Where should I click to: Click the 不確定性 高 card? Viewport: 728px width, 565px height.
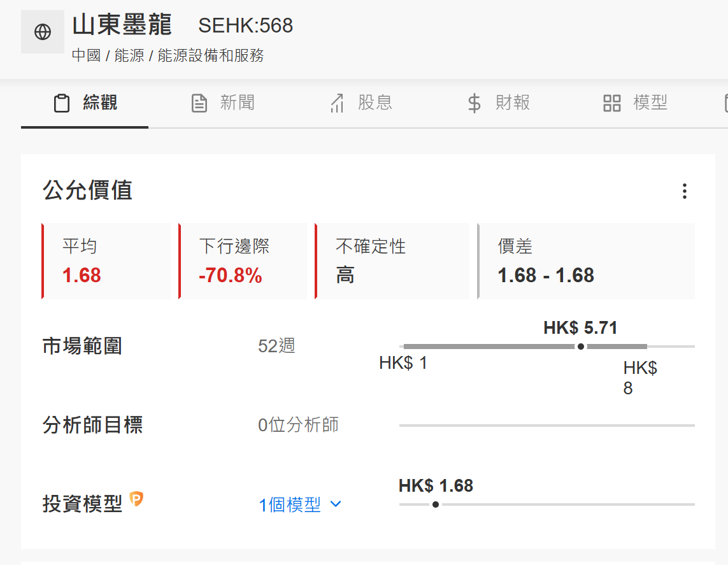coord(392,261)
